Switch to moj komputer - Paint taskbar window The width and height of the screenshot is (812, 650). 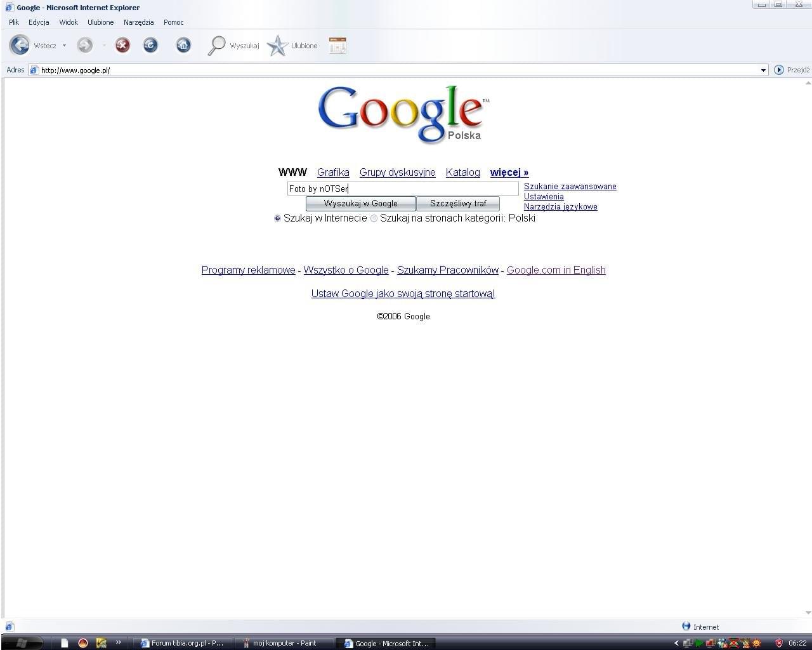point(284,643)
